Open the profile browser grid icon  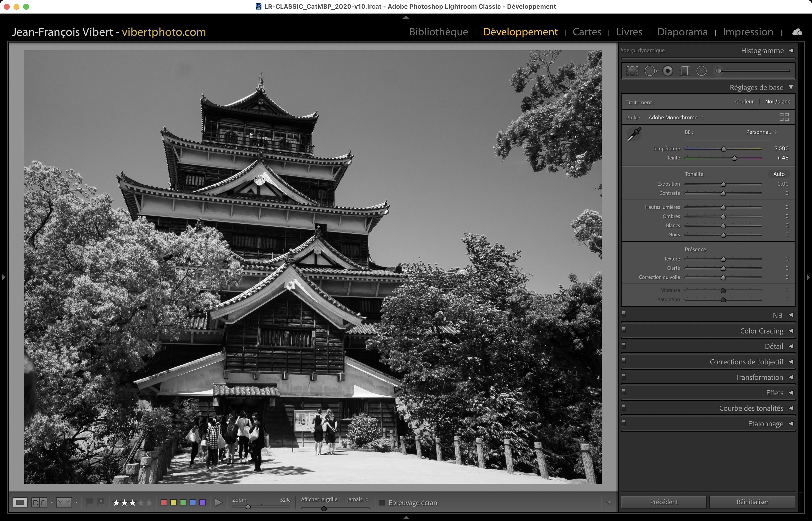[x=784, y=117]
